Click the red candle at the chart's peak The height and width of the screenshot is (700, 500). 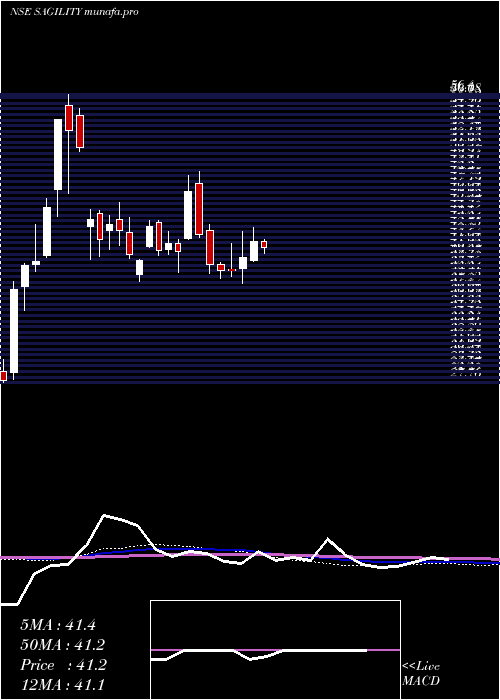(69, 118)
